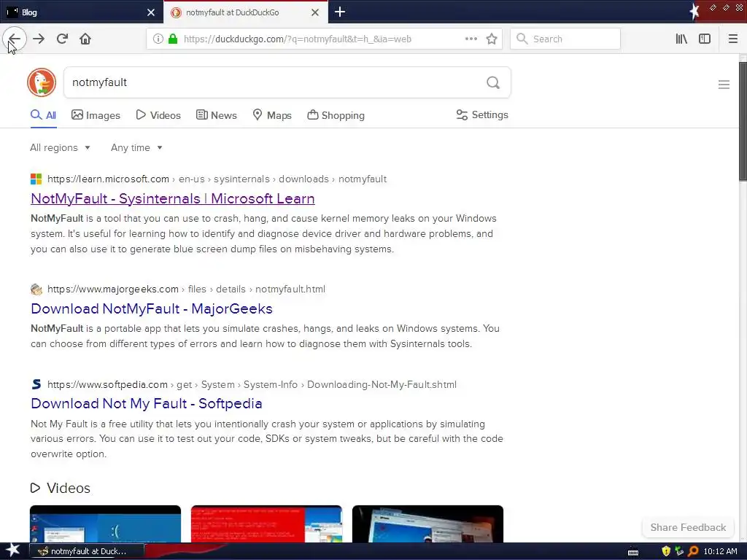The image size is (747, 560).
Task: Open Download Not My Fault - Softpedia link
Action: pyautogui.click(x=146, y=403)
